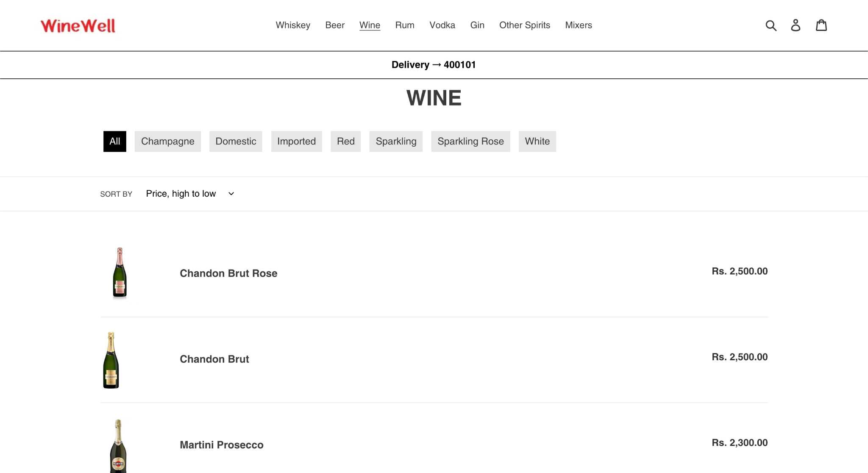
Task: Open Martini Prosecco product link
Action: click(222, 445)
